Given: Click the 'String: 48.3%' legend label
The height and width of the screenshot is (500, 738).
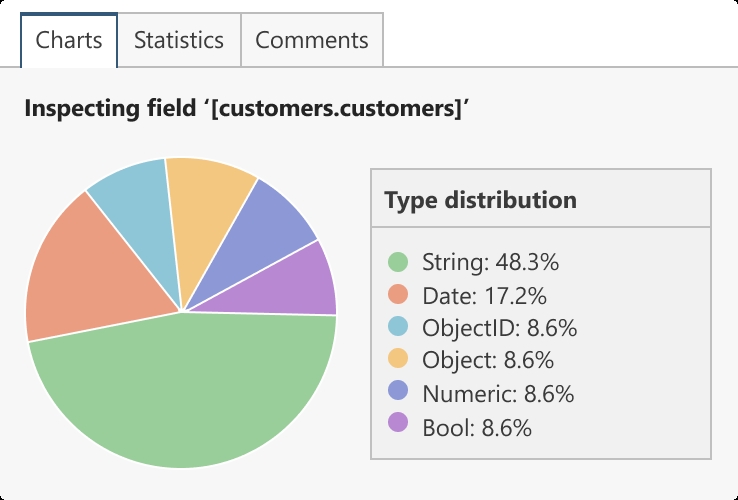Looking at the screenshot, I should [x=490, y=263].
